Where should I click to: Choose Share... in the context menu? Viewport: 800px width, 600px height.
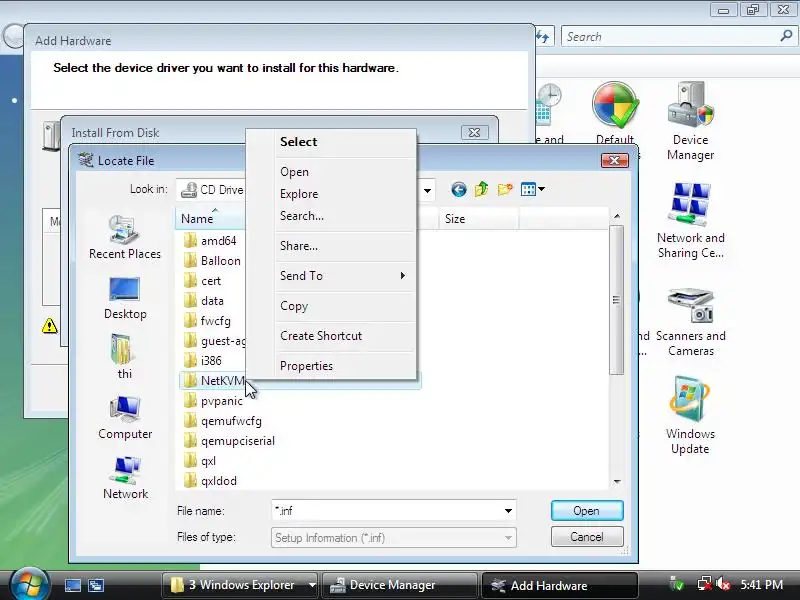coord(298,246)
